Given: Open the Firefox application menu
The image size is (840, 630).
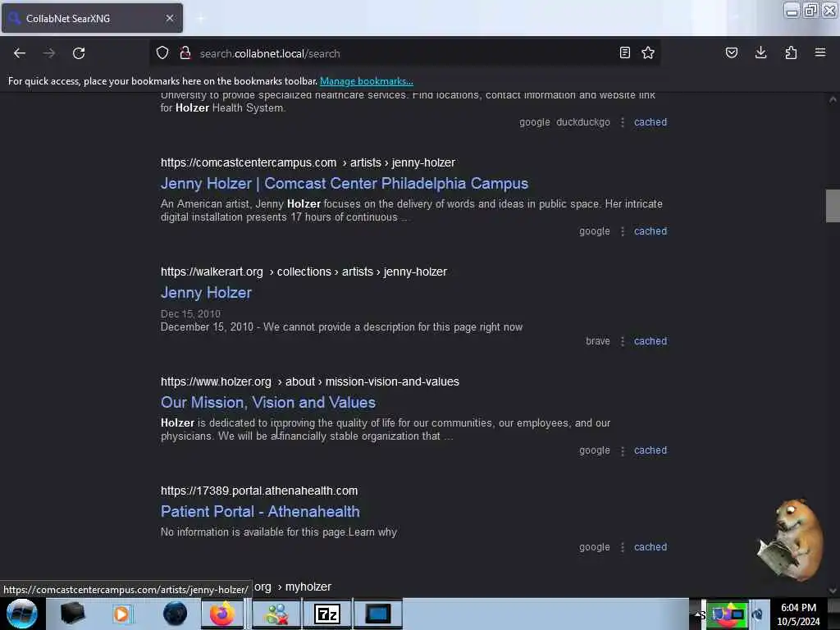Looking at the screenshot, I should tap(820, 52).
